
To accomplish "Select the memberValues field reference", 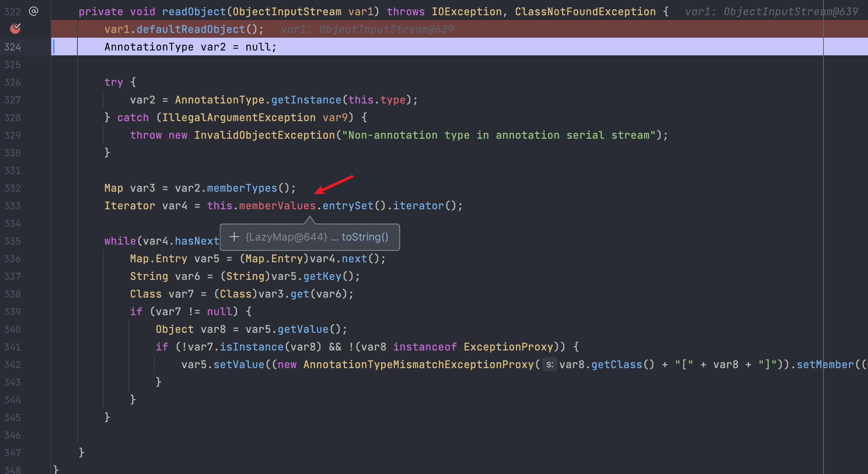I will pyautogui.click(x=278, y=206).
